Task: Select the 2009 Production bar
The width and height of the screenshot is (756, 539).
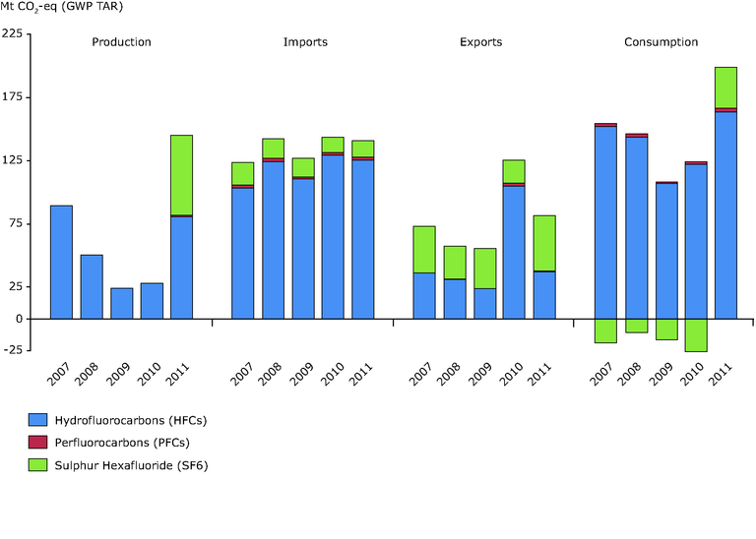Action: [x=122, y=303]
